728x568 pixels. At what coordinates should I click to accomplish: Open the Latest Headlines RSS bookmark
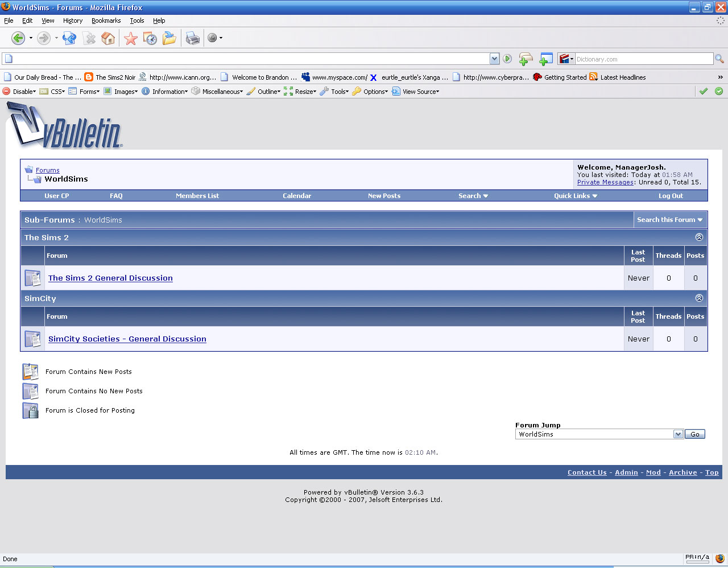618,77
